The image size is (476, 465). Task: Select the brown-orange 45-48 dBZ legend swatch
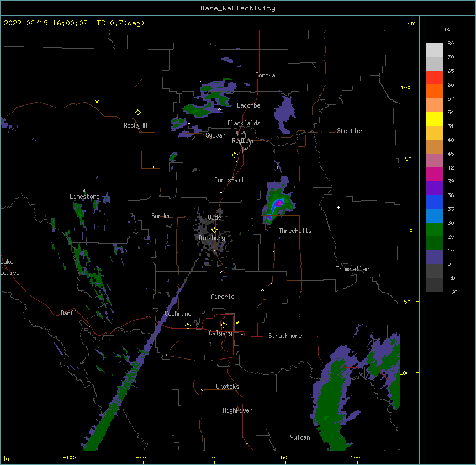[x=434, y=146]
